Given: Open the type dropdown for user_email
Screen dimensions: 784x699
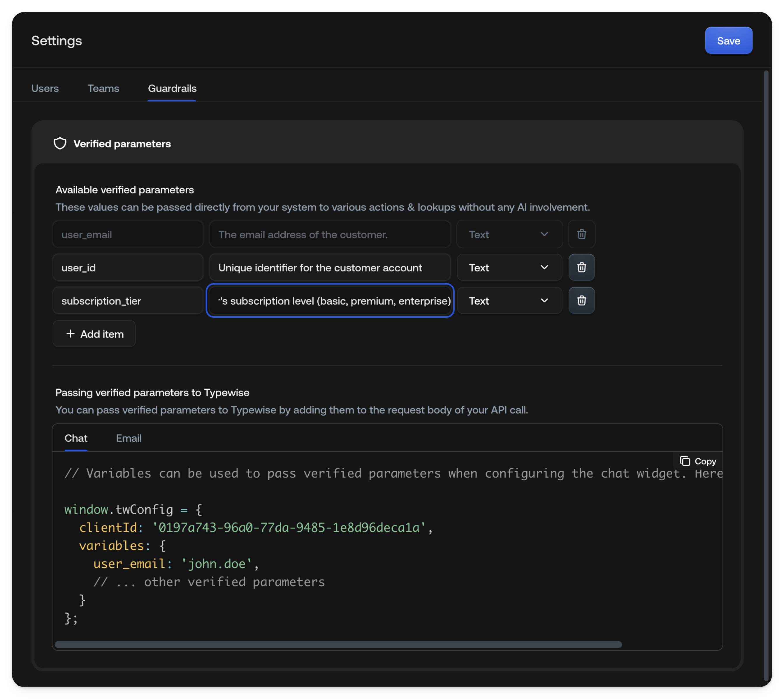Looking at the screenshot, I should pos(509,234).
